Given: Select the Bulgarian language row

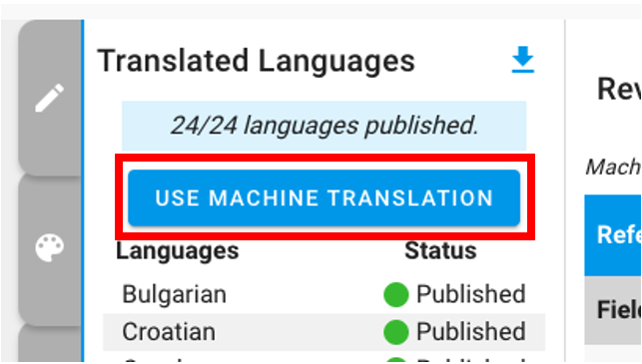Looking at the screenshot, I should [323, 294].
